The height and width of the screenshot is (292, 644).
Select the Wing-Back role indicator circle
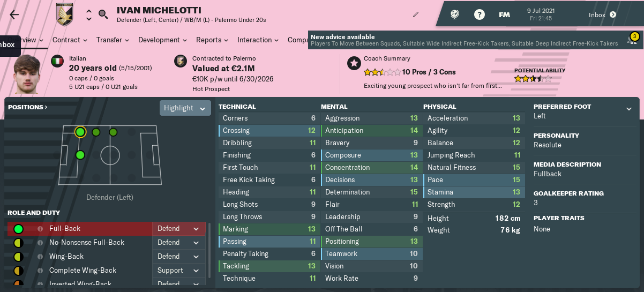click(18, 257)
